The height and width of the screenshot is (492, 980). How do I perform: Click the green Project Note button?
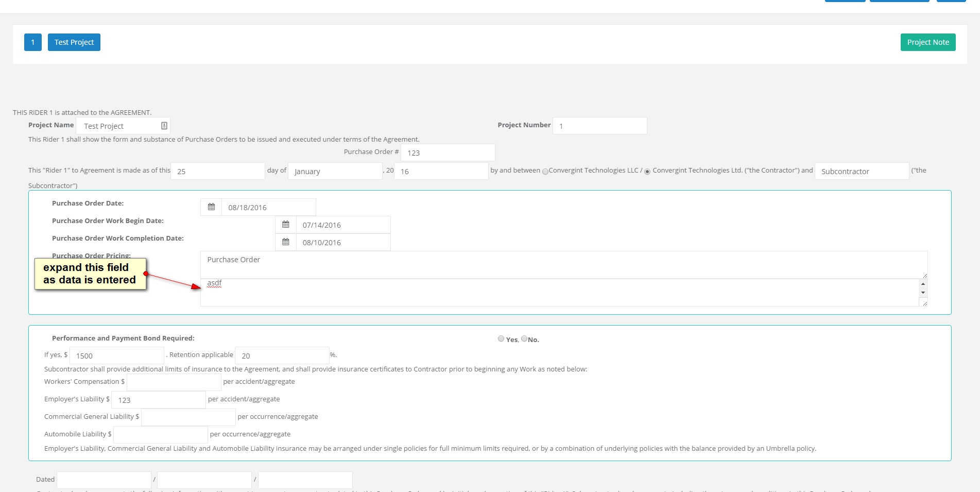(x=928, y=42)
